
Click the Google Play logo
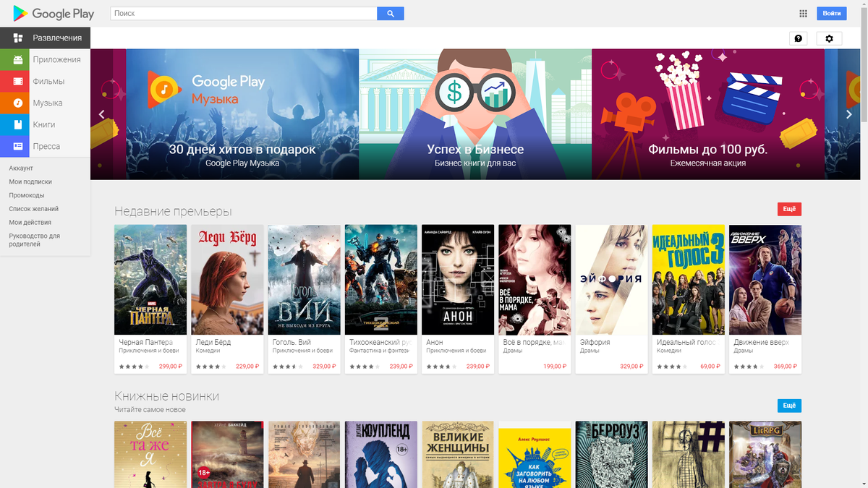54,13
